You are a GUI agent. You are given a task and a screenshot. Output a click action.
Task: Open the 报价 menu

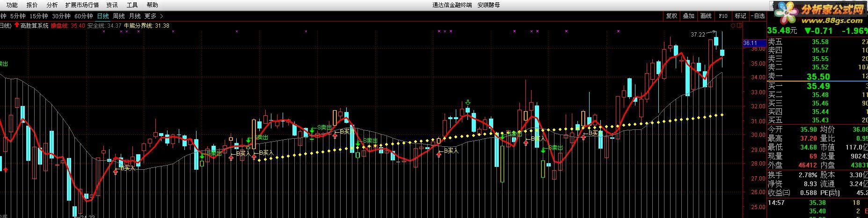coord(32,5)
